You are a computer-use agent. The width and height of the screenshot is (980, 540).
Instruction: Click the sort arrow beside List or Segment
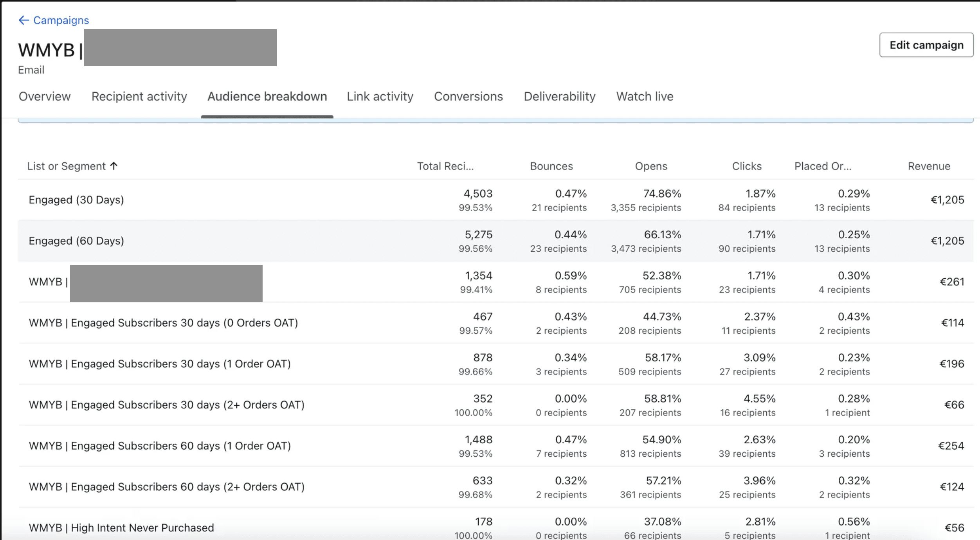pos(114,166)
